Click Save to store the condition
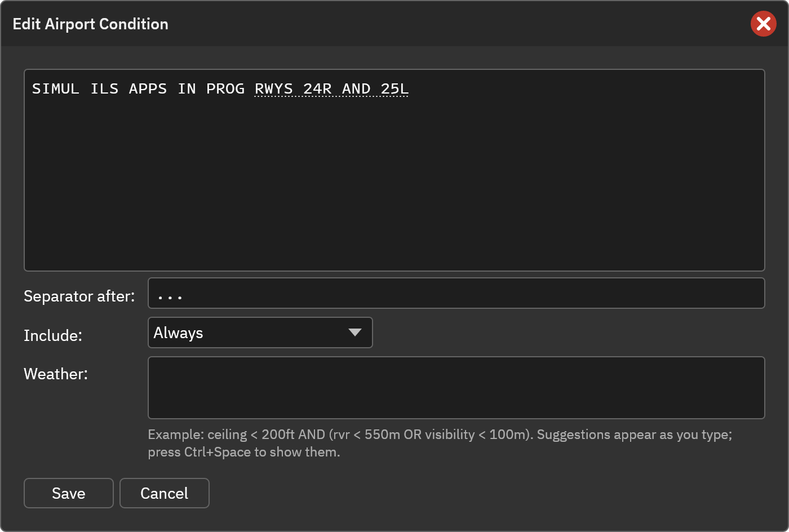The image size is (789, 532). [x=69, y=493]
